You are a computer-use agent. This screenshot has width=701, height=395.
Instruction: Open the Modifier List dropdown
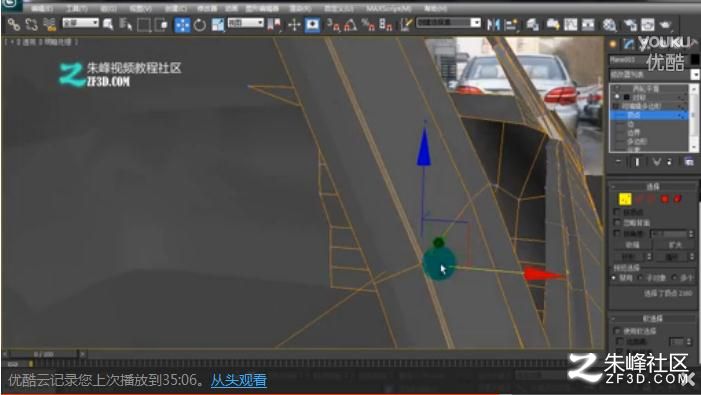654,75
